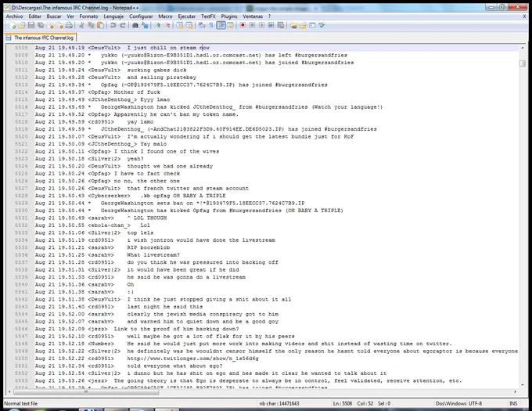Open the Formato menu

click(88, 16)
